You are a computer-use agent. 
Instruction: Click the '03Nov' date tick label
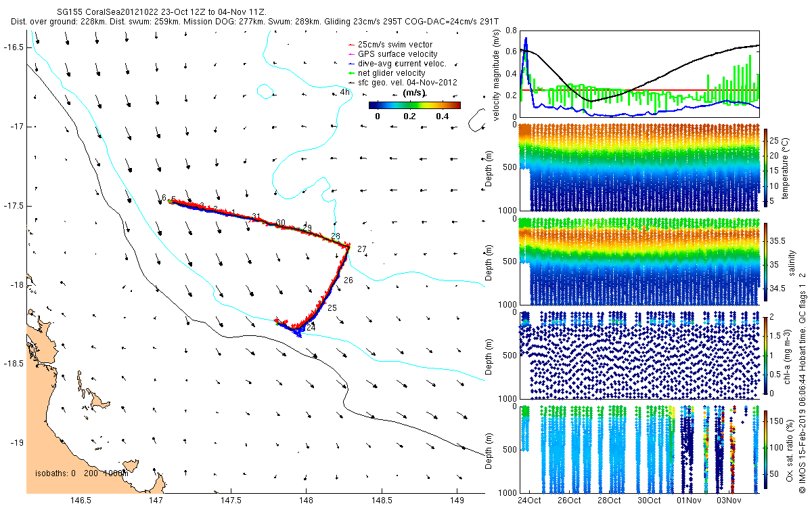(729, 501)
